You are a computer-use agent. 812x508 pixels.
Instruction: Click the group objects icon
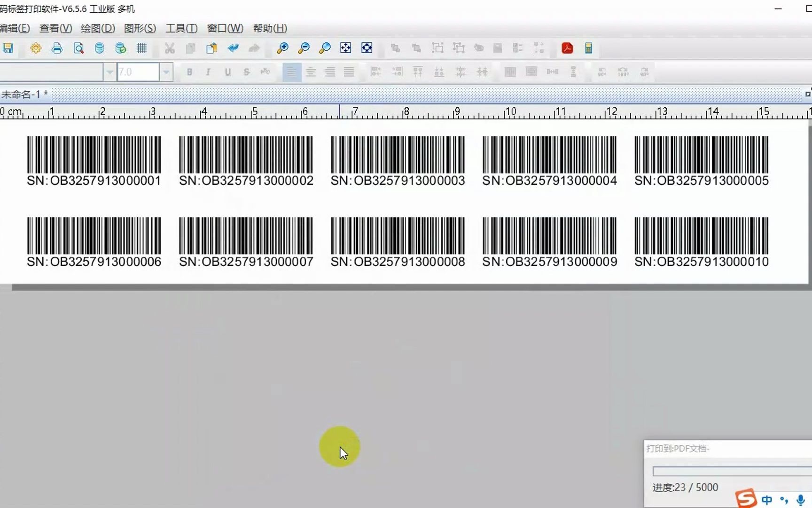437,48
